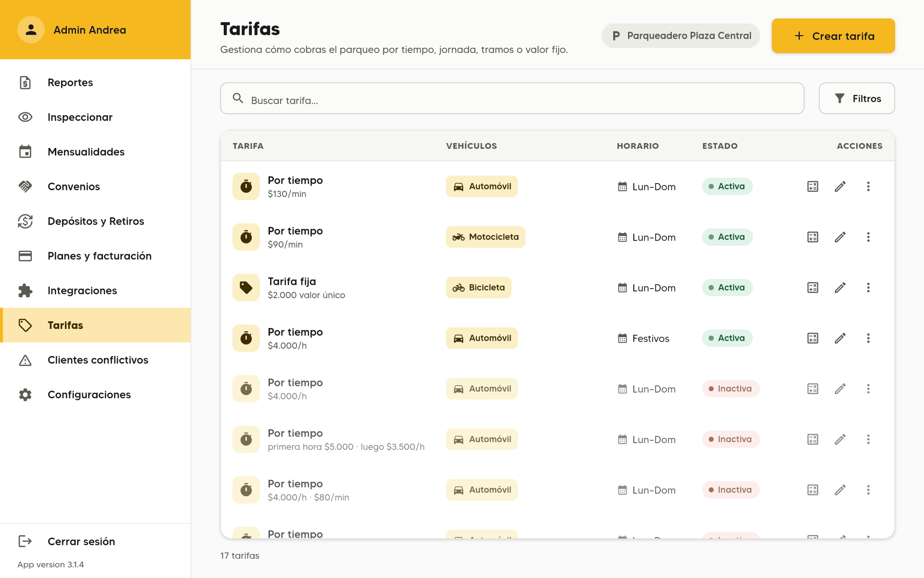
Task: Click the 17 tarifas count text
Action: pos(240,555)
